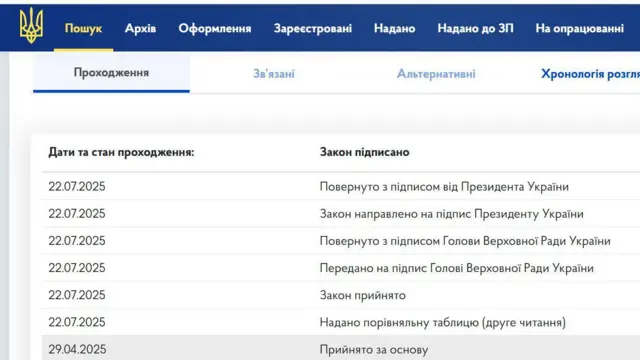Open Надано до ЗП section
Image resolution: width=640 pixels, height=360 pixels.
pyautogui.click(x=476, y=28)
